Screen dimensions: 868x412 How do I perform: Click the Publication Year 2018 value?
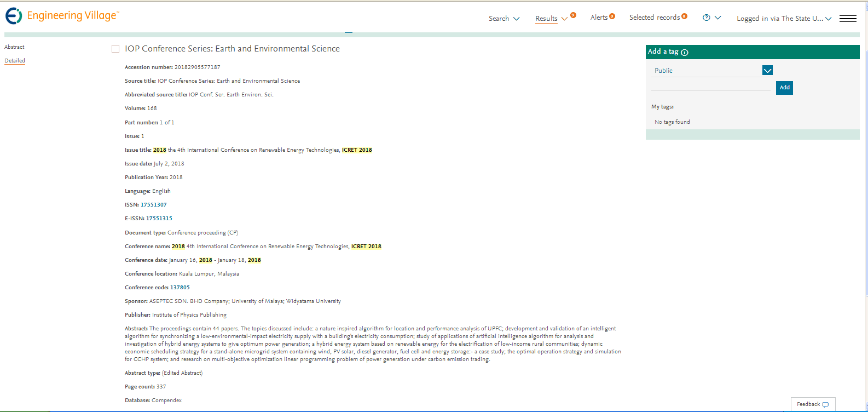pos(176,178)
